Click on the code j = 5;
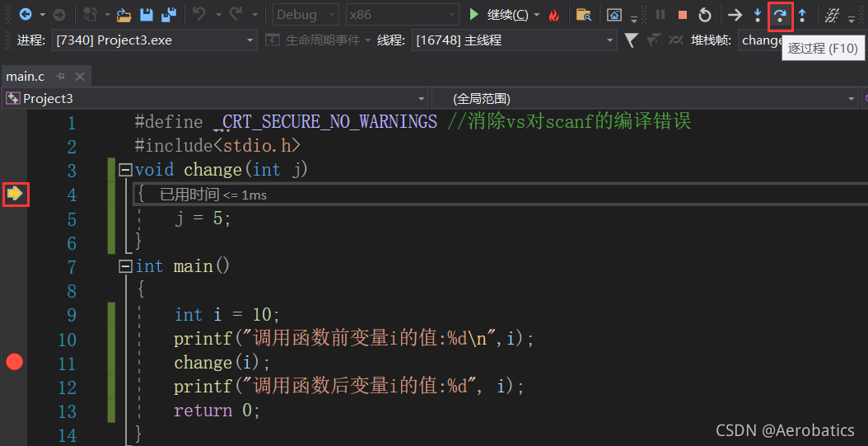868x446 pixels. [x=203, y=218]
